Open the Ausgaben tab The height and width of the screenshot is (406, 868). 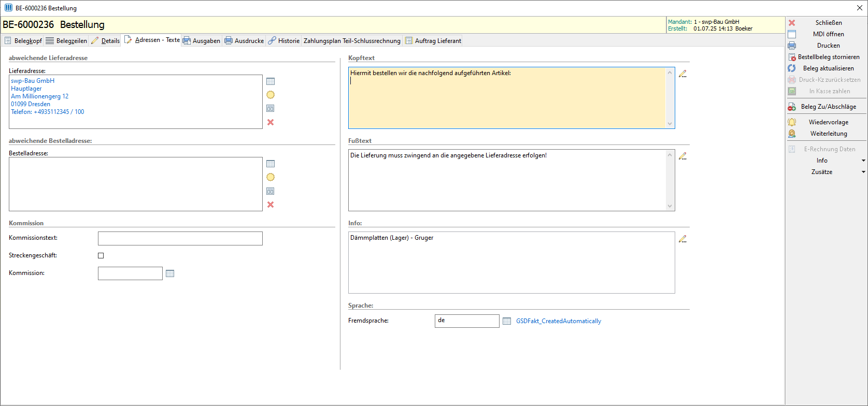(x=202, y=40)
